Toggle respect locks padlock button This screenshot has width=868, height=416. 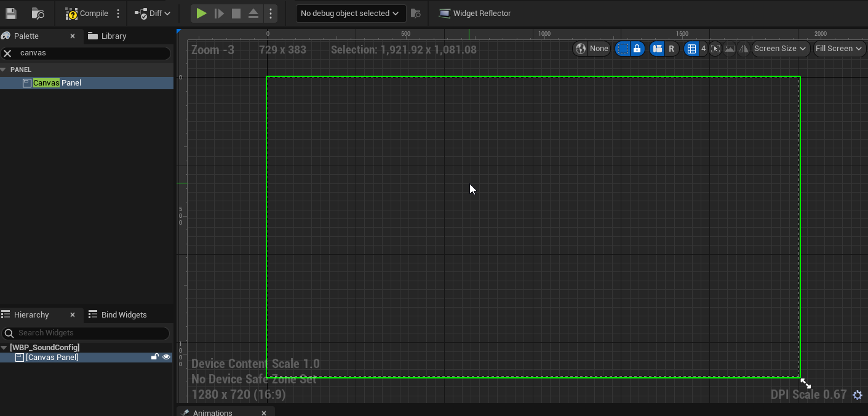(637, 49)
